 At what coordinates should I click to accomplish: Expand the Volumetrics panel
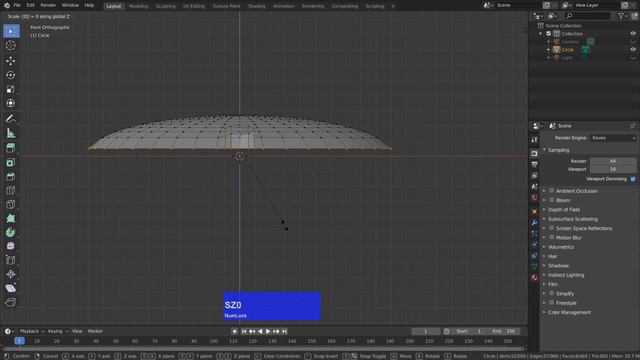[561, 247]
